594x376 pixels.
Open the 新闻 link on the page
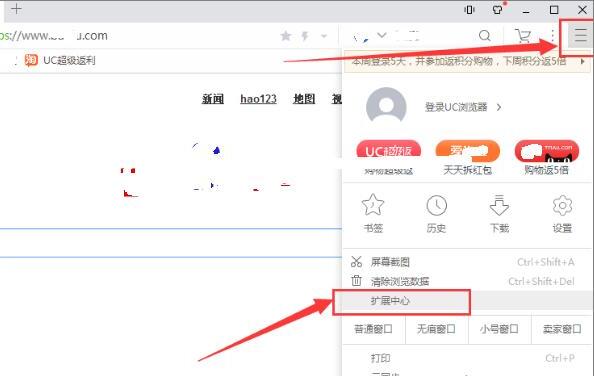[213, 99]
